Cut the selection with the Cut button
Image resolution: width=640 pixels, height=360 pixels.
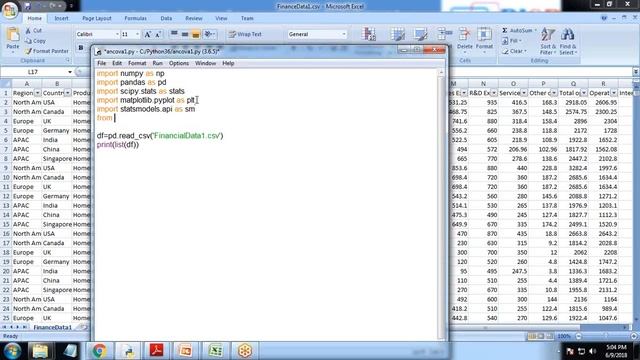[33, 31]
